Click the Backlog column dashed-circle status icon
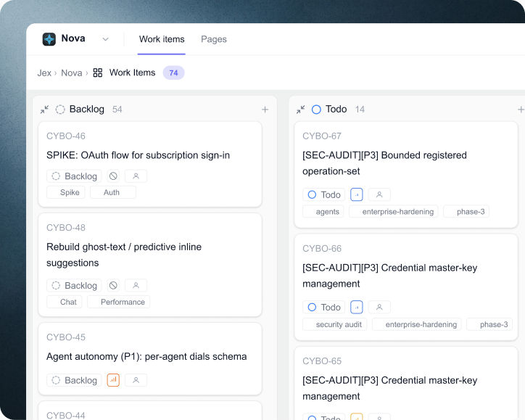 [60, 110]
